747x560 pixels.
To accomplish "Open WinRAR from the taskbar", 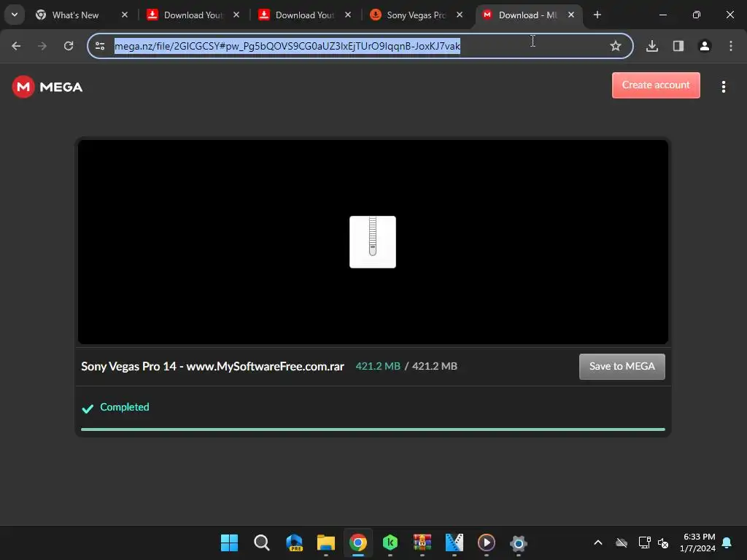I will [422, 542].
